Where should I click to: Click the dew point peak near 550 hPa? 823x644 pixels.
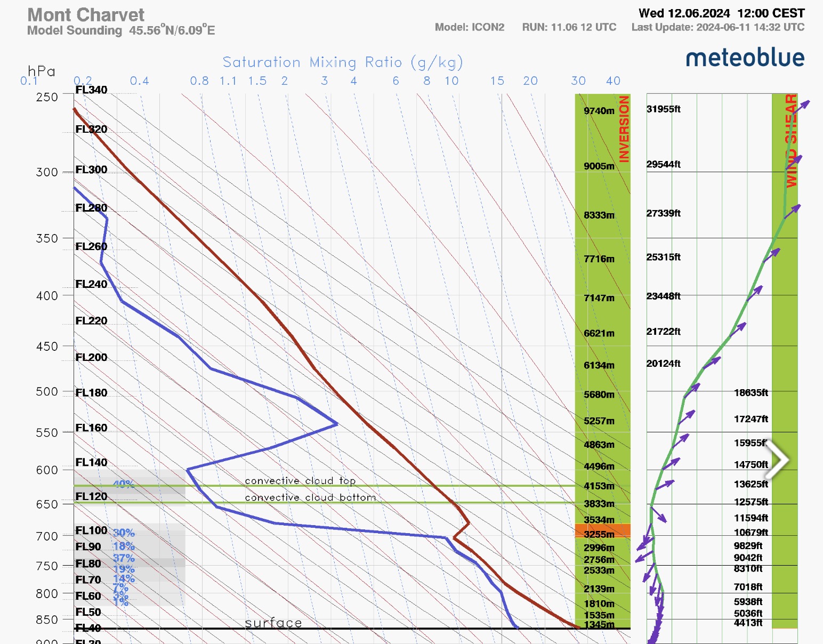pos(336,424)
